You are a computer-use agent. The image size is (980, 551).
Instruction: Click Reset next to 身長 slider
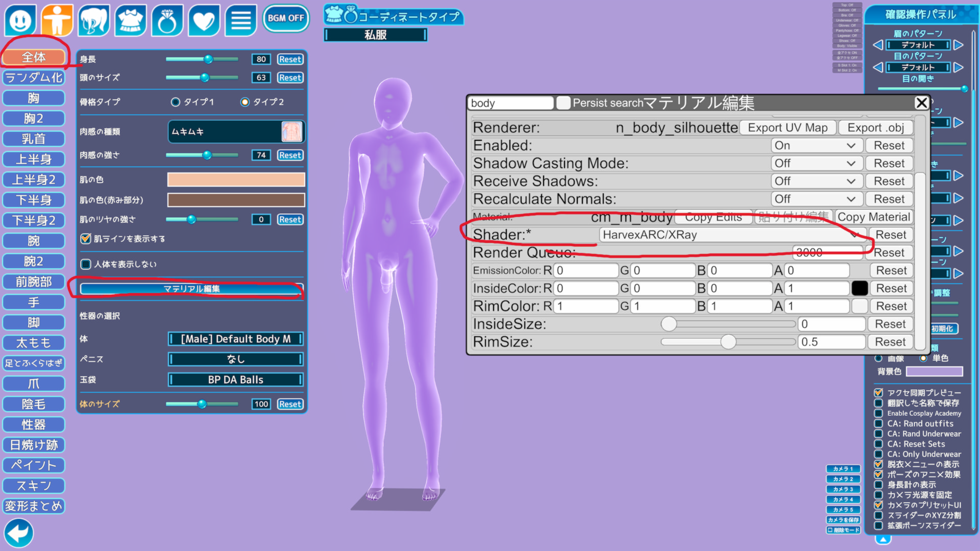[290, 59]
